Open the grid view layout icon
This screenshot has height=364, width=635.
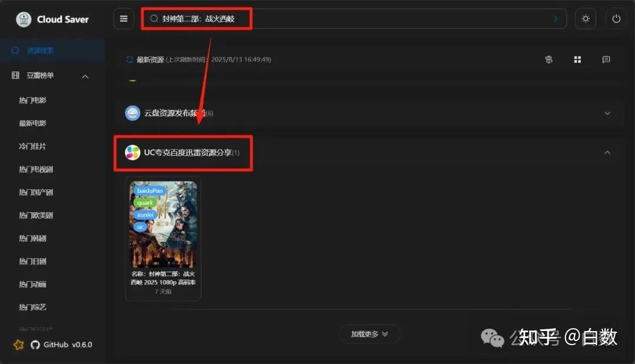click(577, 59)
